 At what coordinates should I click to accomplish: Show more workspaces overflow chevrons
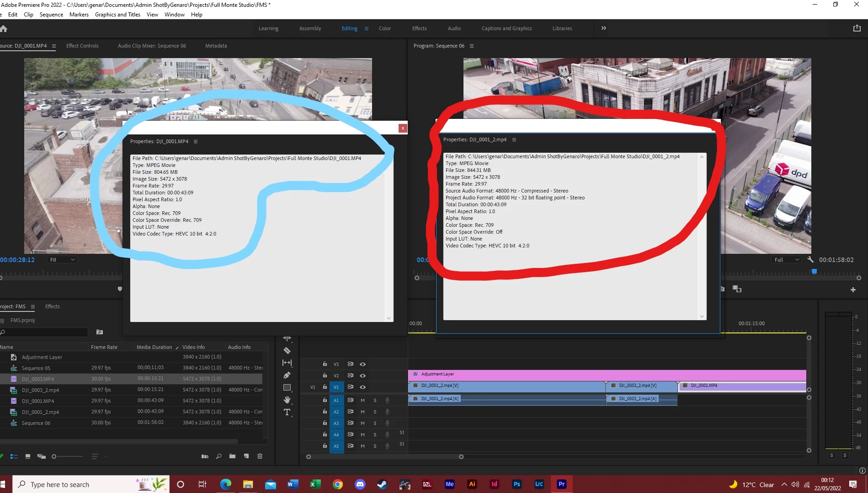coord(604,28)
